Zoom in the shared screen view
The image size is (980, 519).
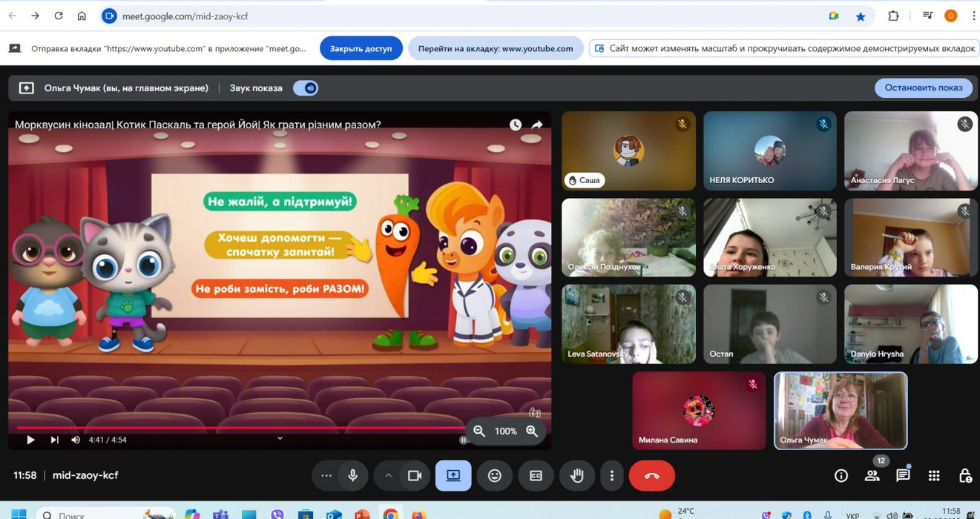tap(532, 431)
